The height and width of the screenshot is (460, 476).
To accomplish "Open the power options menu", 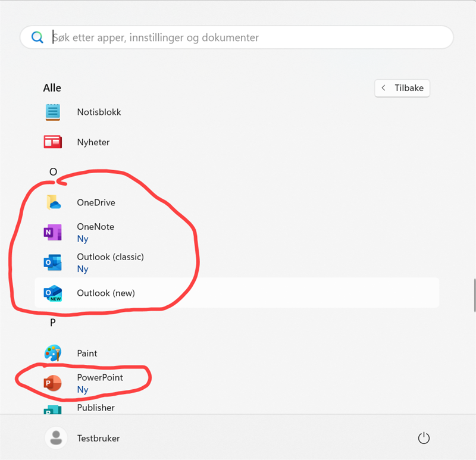I will (x=424, y=437).
